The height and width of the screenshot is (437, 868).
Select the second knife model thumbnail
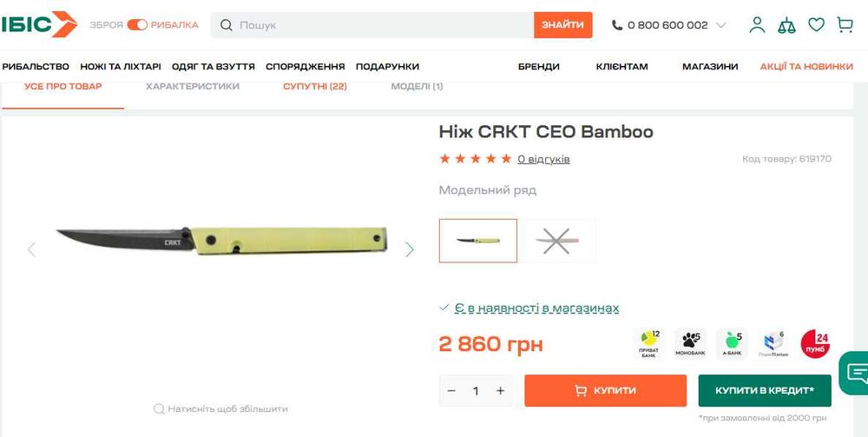click(557, 241)
